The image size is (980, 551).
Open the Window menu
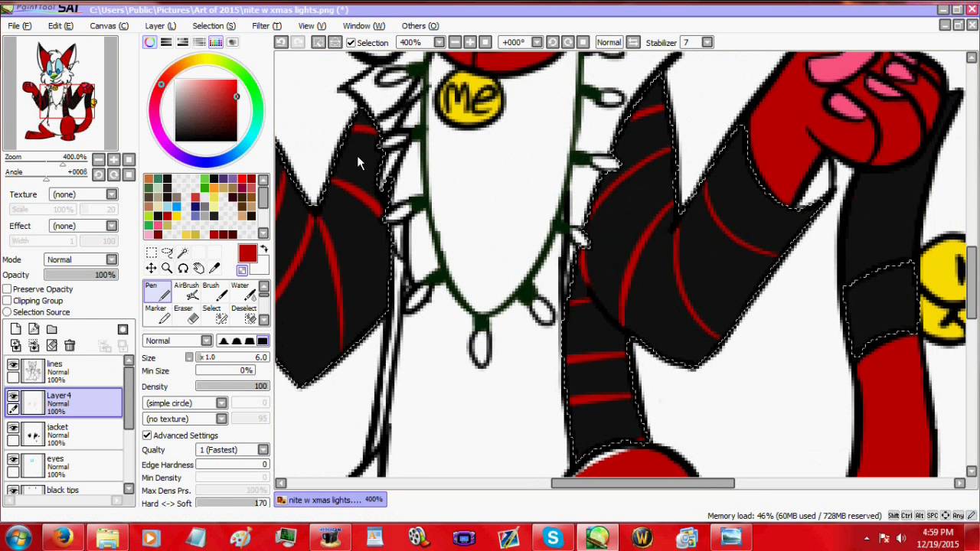(364, 26)
